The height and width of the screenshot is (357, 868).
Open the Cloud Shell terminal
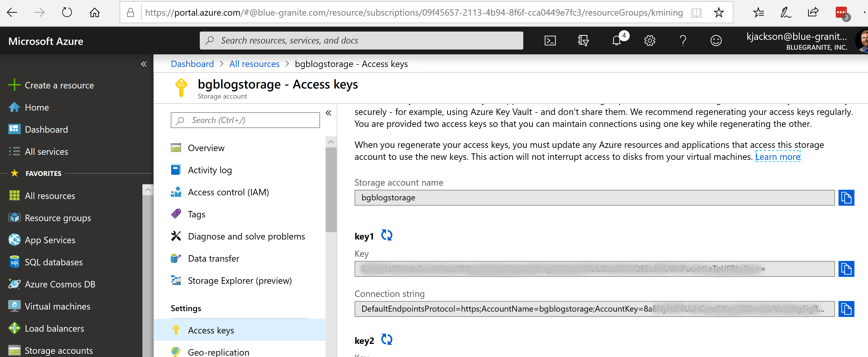[x=550, y=40]
